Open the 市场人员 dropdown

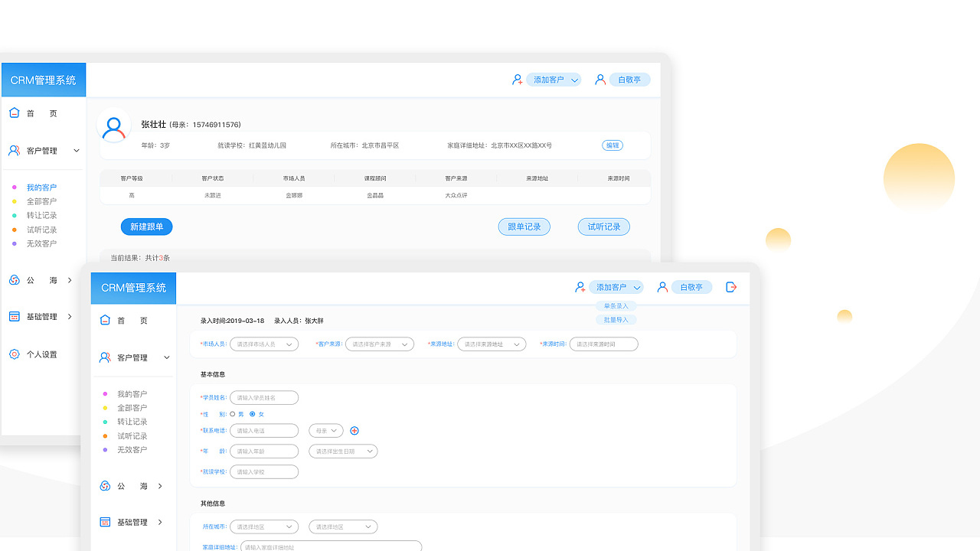[x=264, y=344]
